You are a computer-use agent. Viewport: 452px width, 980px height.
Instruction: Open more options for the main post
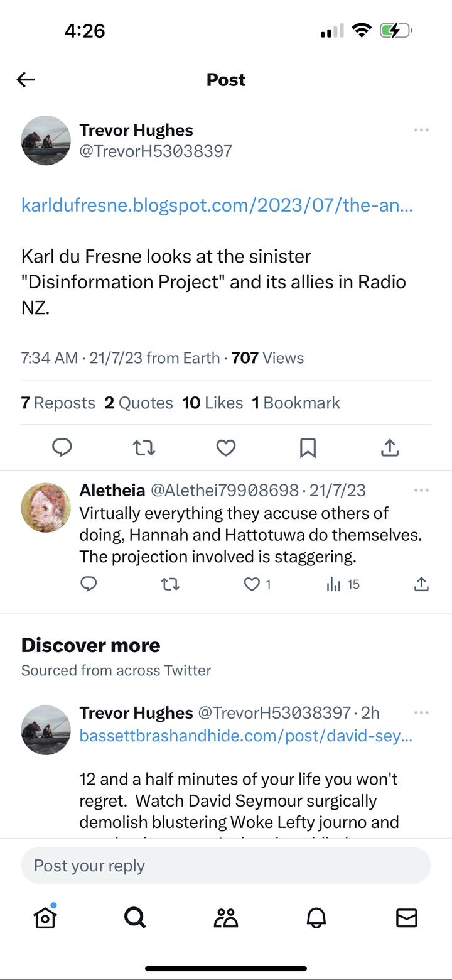(x=421, y=130)
